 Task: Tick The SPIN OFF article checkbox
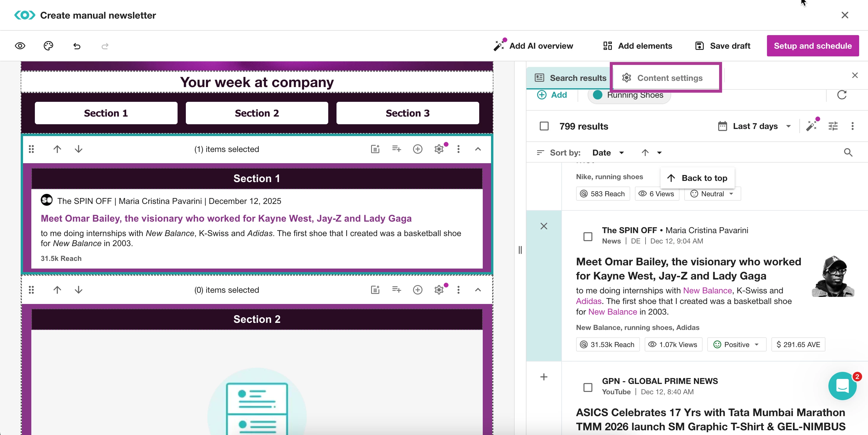click(x=588, y=236)
